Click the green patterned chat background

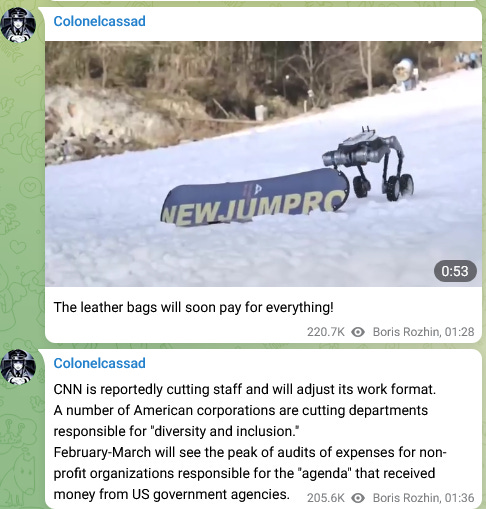point(20,200)
